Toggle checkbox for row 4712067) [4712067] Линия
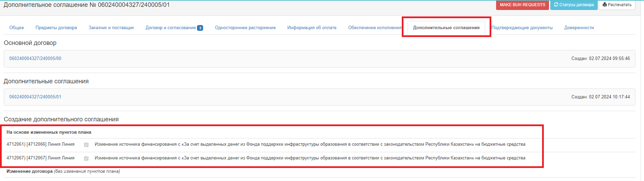This screenshot has height=181, width=644. [86, 158]
